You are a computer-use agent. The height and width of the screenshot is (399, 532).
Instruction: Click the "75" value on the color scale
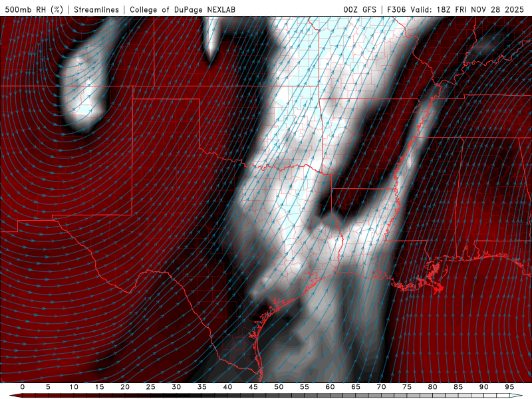pyautogui.click(x=407, y=387)
